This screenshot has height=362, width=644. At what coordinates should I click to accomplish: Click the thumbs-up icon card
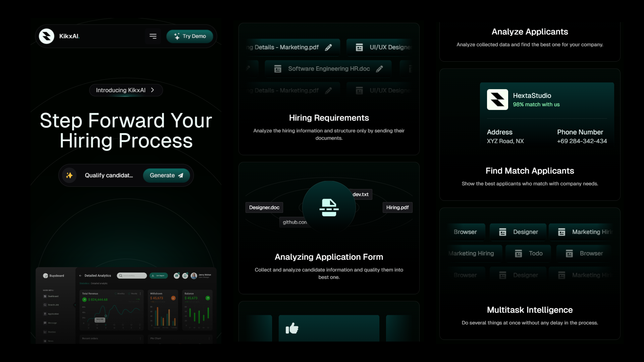[x=329, y=328]
